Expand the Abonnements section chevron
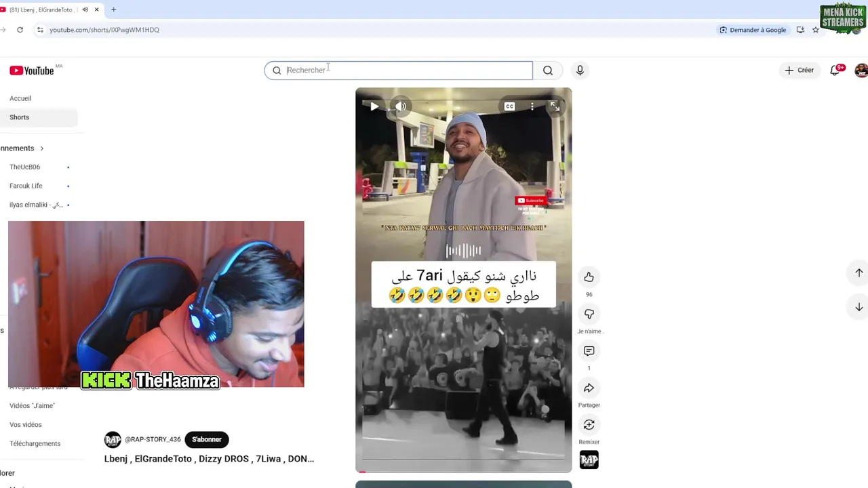Viewport: 868px width, 488px height. click(x=41, y=148)
